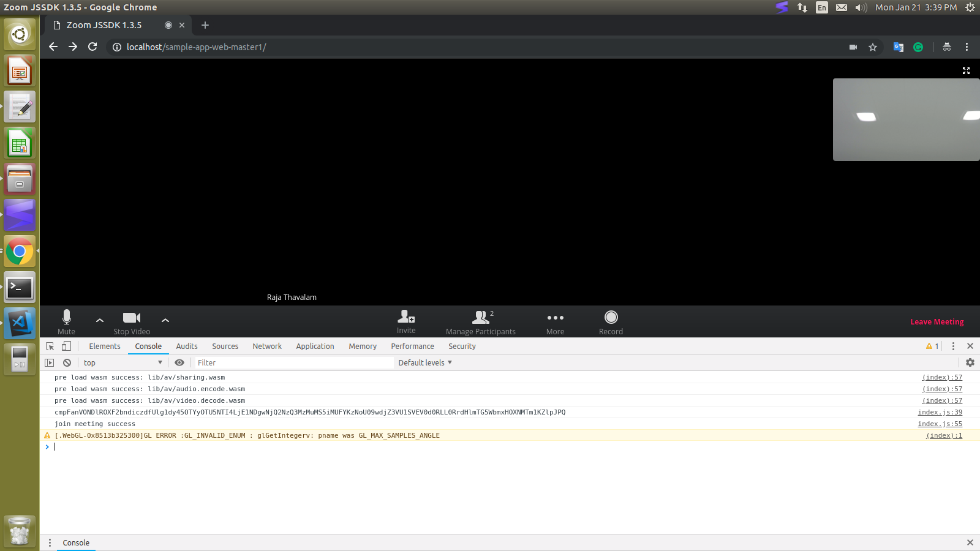This screenshot has width=980, height=551.
Task: Open Console settings gear
Action: point(970,362)
